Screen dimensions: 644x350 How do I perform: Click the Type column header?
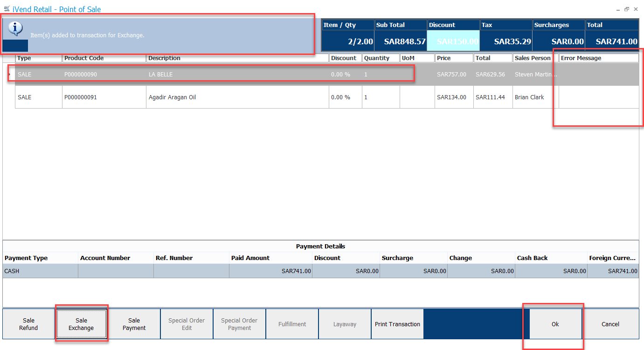pos(39,58)
